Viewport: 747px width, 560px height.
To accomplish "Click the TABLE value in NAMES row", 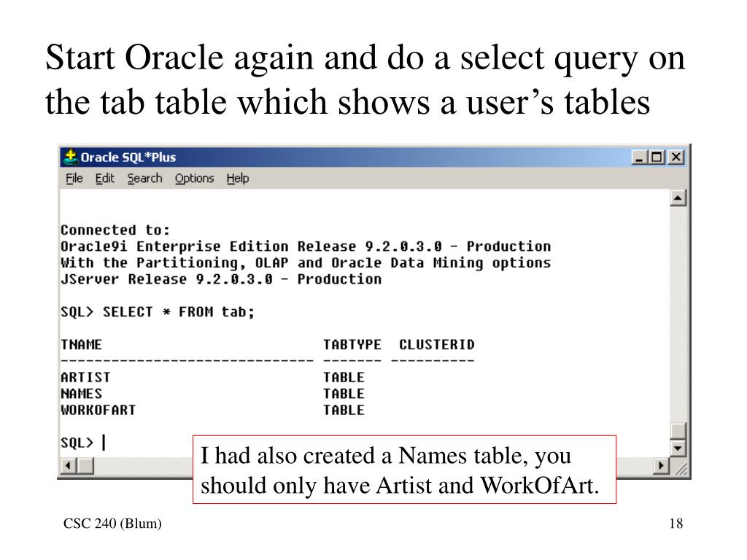I will 344,394.
